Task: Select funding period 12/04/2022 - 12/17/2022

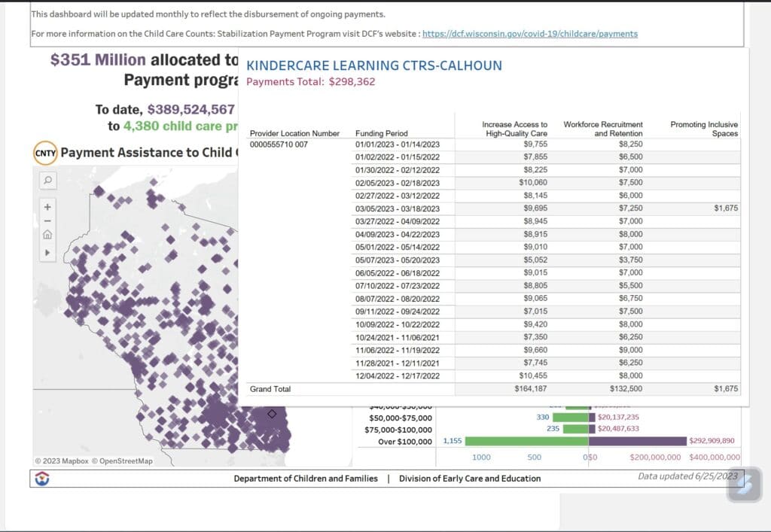Action: point(398,375)
